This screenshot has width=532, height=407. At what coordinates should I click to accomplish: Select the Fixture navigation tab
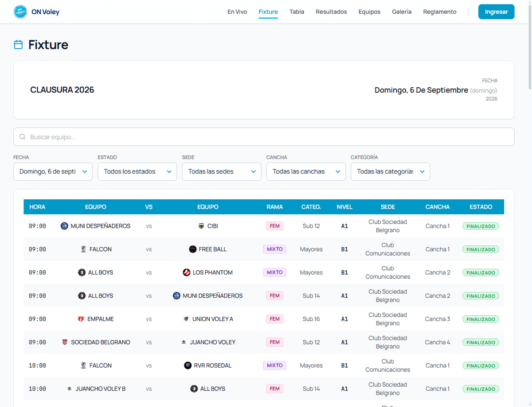pos(268,12)
